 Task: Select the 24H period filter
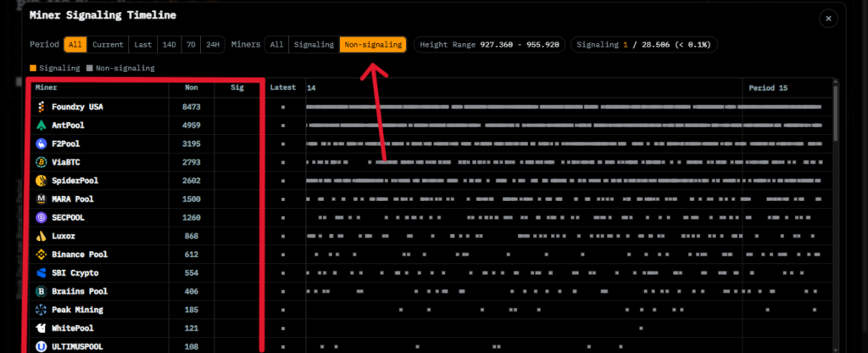click(212, 45)
